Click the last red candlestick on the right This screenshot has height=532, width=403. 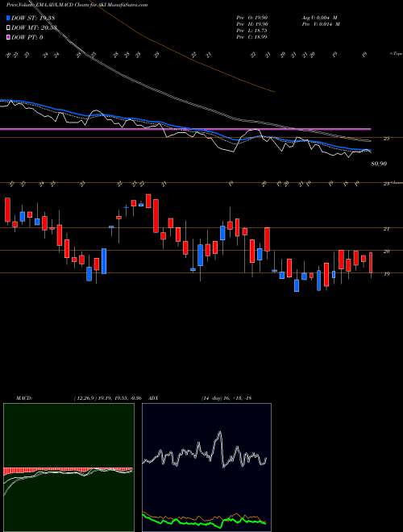371,263
